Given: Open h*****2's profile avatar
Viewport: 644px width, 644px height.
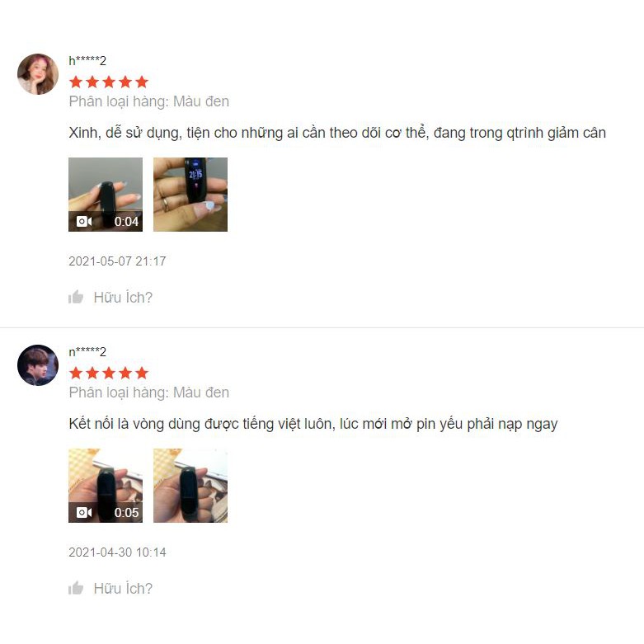Looking at the screenshot, I should [38, 74].
